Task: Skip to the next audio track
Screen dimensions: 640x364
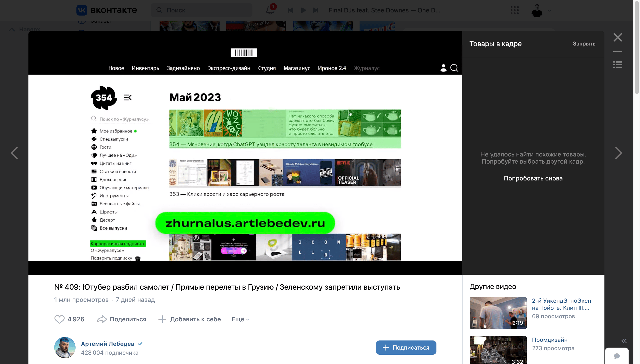Action: pyautogui.click(x=316, y=10)
